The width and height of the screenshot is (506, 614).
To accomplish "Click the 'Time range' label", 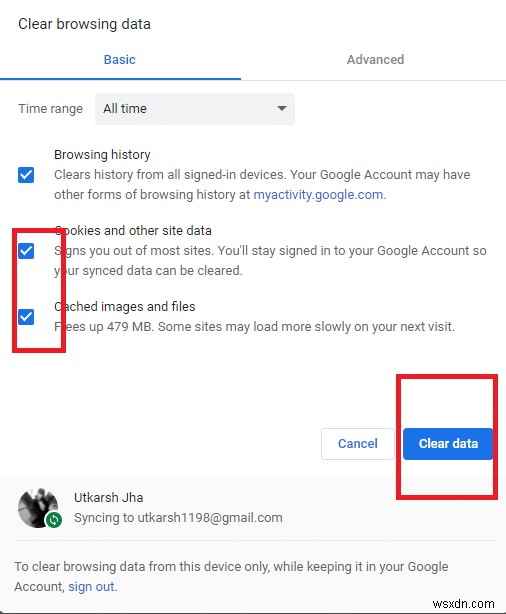I will coord(51,109).
